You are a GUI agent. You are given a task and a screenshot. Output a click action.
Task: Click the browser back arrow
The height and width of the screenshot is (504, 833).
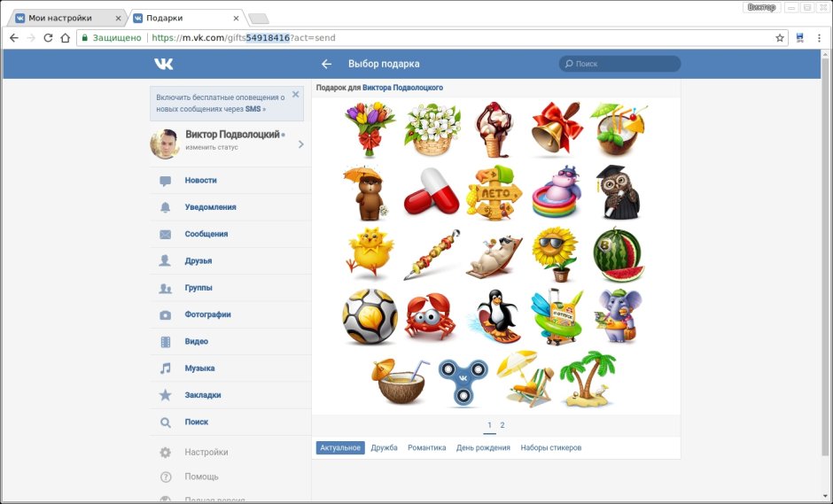pyautogui.click(x=14, y=38)
